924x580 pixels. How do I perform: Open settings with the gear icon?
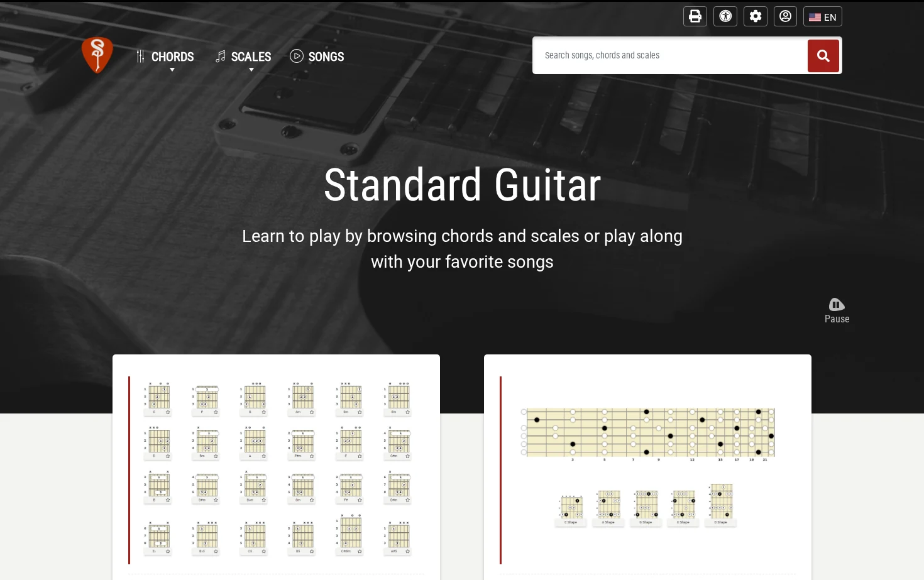(x=756, y=16)
